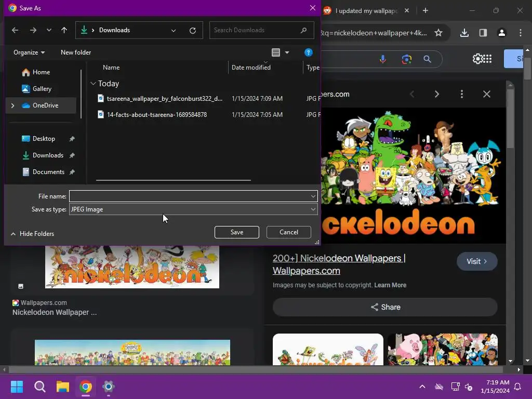Select tsareena_wallpaper_by_falconburst322 file
This screenshot has width=532, height=399.
165,99
